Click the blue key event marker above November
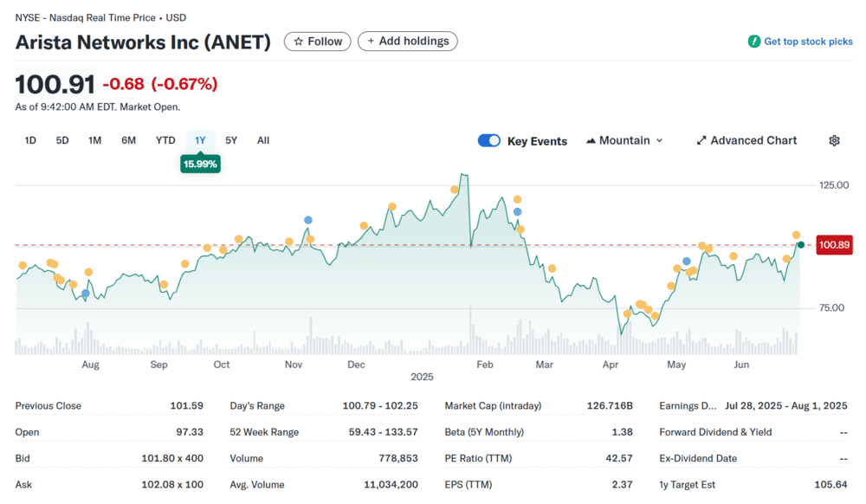The height and width of the screenshot is (504, 866). 308,220
